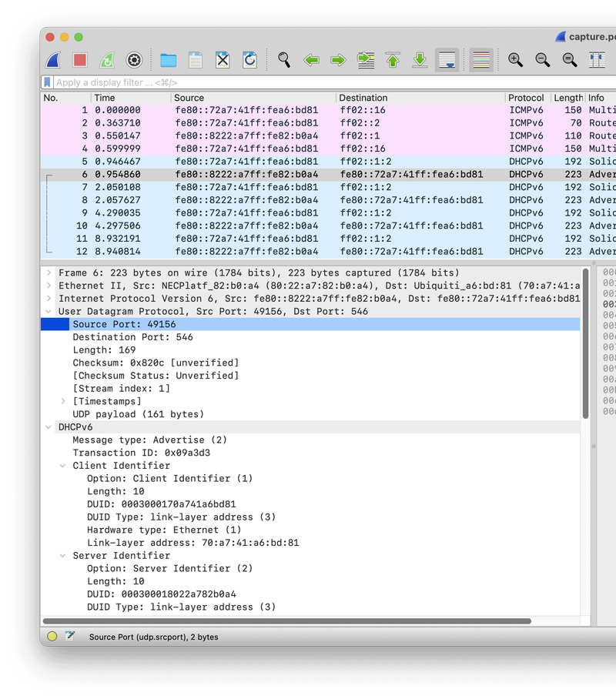
Task: Restart the current capture
Action: point(107,60)
